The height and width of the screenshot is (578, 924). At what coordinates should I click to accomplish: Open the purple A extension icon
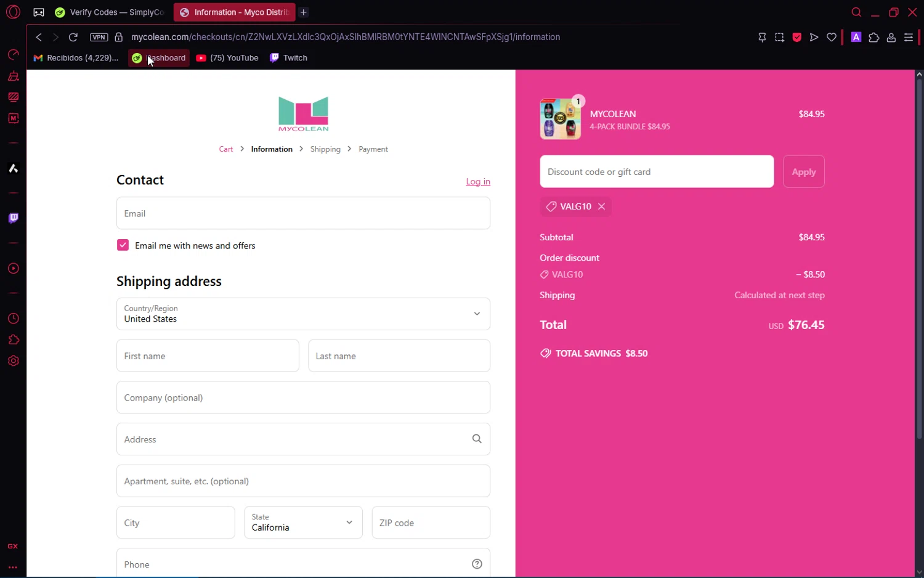pos(856,37)
